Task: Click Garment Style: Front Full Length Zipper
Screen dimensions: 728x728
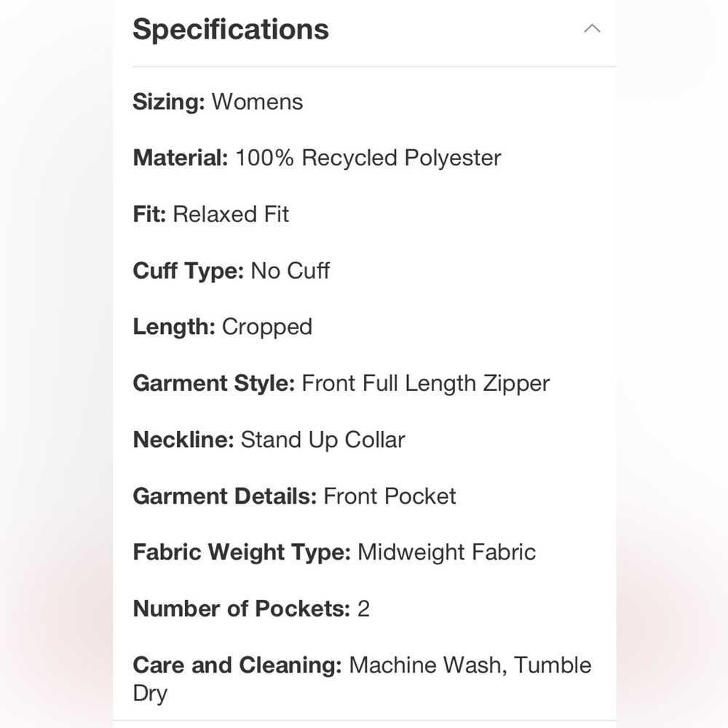Action: tap(341, 384)
